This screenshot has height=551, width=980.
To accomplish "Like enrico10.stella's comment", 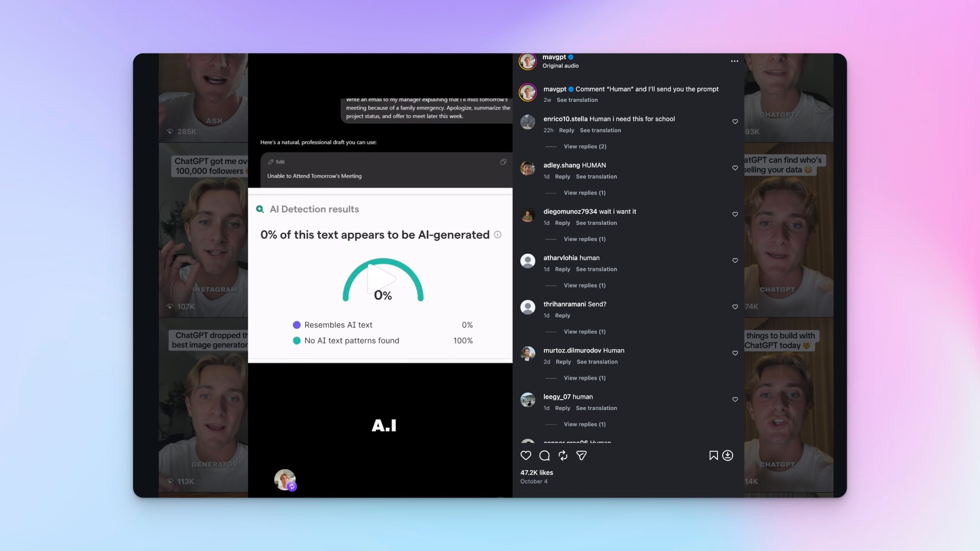I will point(735,121).
